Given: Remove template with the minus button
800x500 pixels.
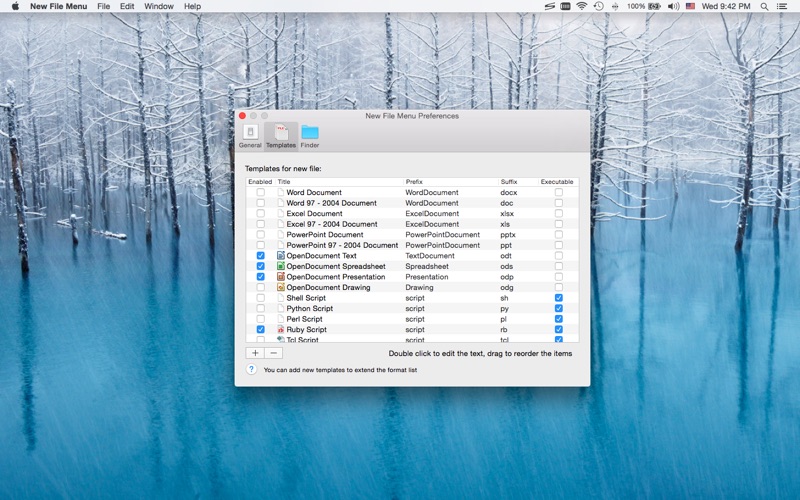Looking at the screenshot, I should [273, 353].
